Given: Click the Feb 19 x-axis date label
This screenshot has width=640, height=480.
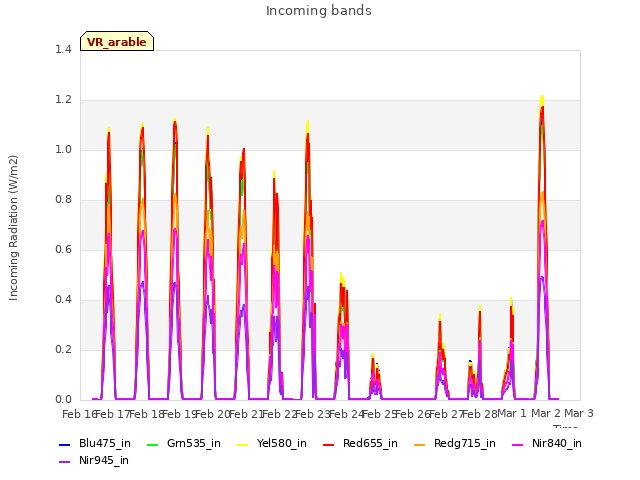Looking at the screenshot, I should [x=180, y=414].
